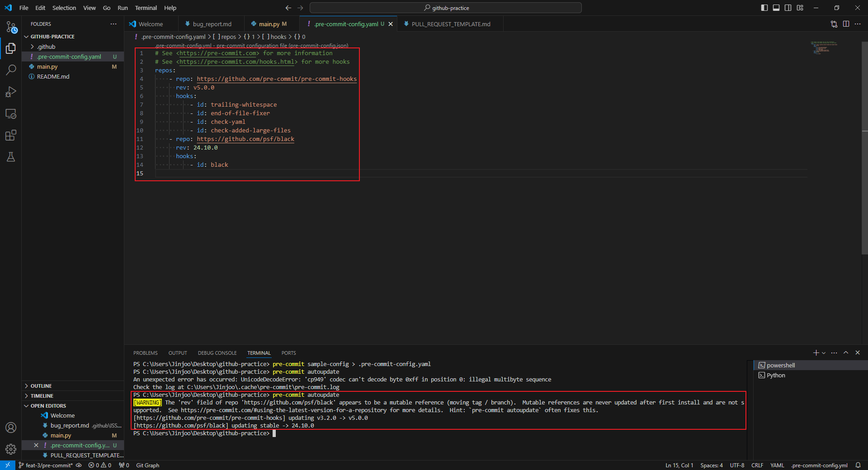This screenshot has height=470, width=868.
Task: Open the Accounts menu icon
Action: pos(11,428)
